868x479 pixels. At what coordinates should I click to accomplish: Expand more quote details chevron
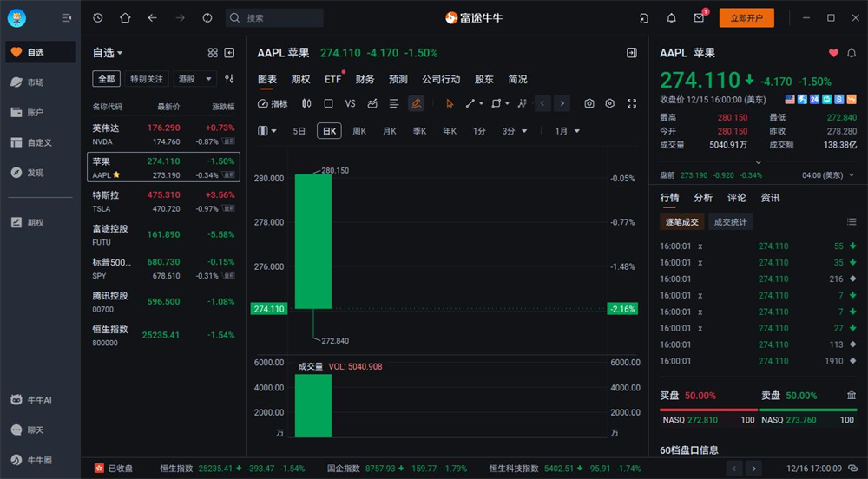tap(759, 162)
